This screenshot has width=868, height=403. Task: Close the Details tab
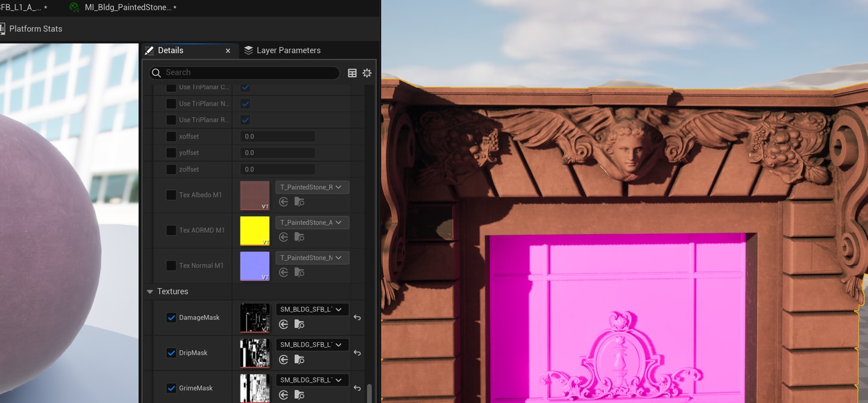pyautogui.click(x=228, y=51)
